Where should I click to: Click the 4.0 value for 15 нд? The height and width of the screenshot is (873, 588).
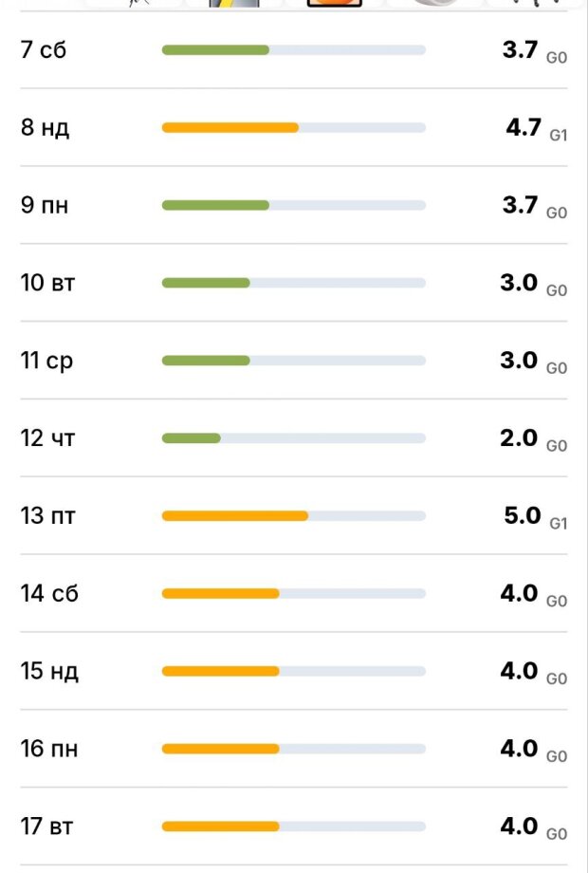click(519, 671)
